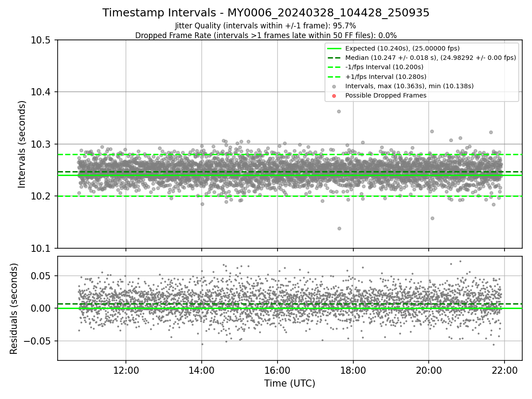This screenshot has width=532, height=399.
Task: Click the highest outlier point near 10.36 seconds
Action: 339,111
